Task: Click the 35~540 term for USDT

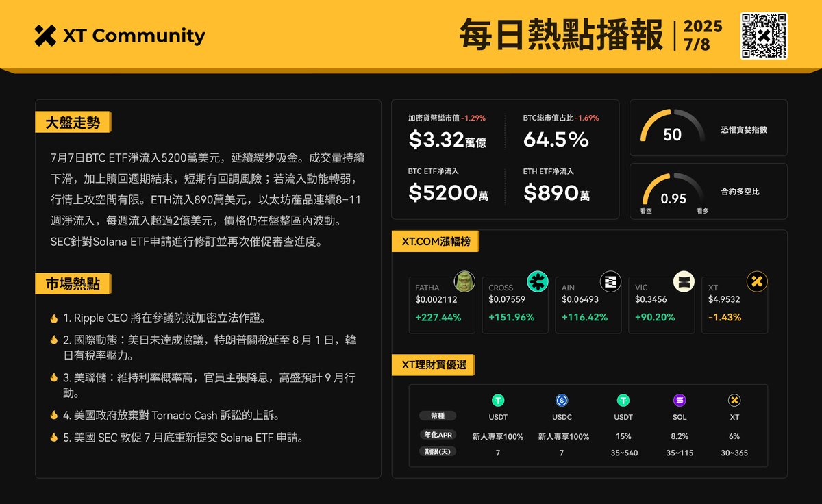Action: [x=624, y=453]
